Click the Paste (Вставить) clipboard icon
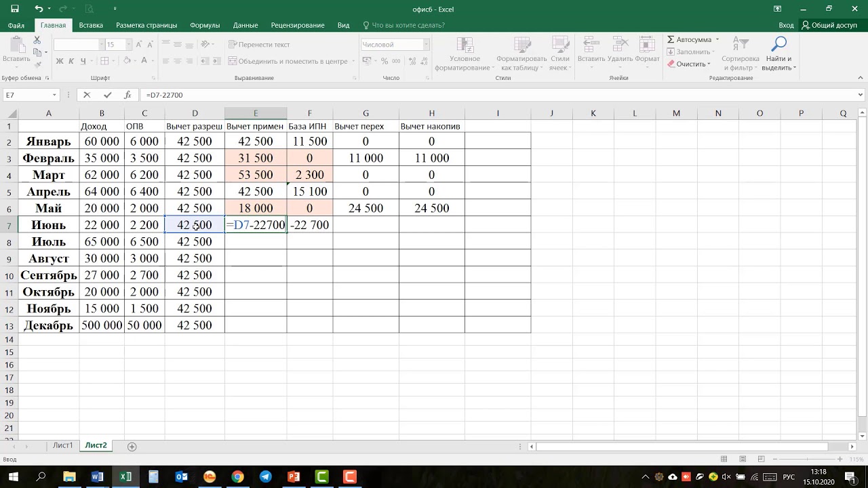This screenshot has width=868, height=488. 16,45
